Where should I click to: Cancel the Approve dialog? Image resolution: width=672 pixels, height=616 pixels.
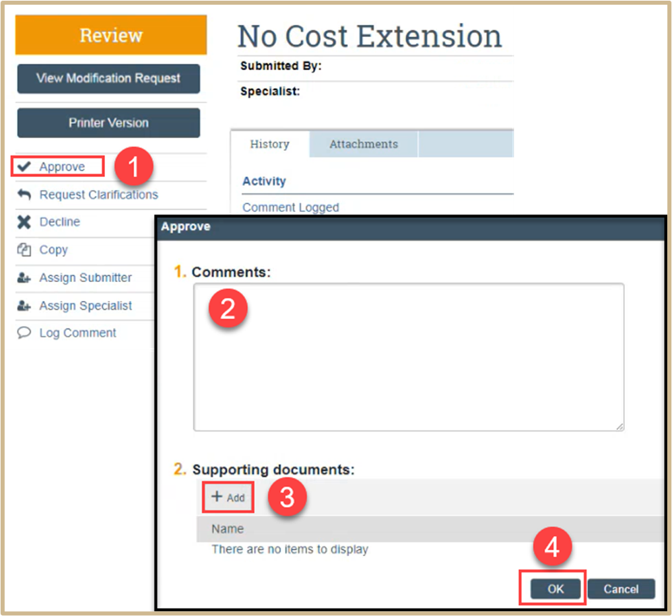621,588
